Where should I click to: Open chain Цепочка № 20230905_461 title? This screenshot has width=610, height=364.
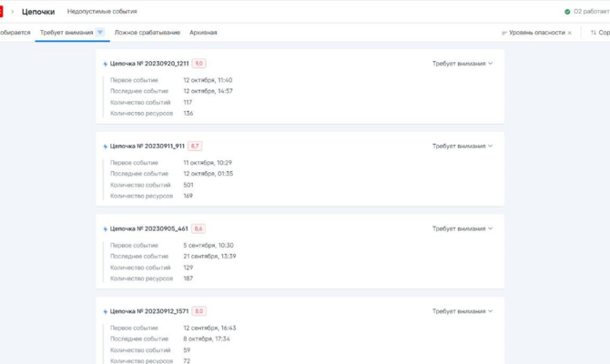(x=148, y=229)
